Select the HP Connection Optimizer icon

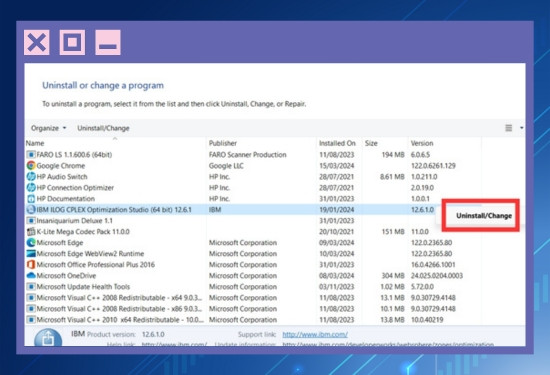click(x=31, y=187)
